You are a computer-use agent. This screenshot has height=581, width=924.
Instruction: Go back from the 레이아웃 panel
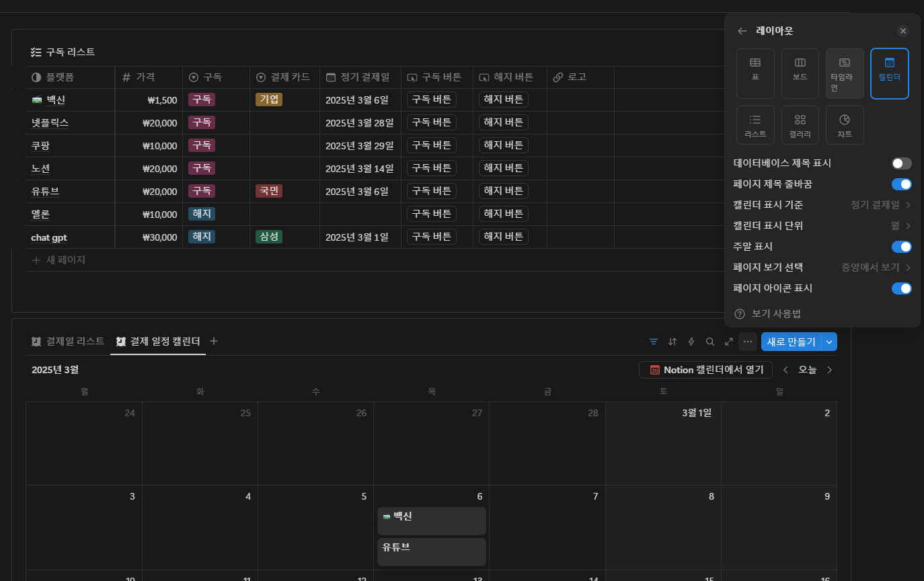(x=742, y=31)
